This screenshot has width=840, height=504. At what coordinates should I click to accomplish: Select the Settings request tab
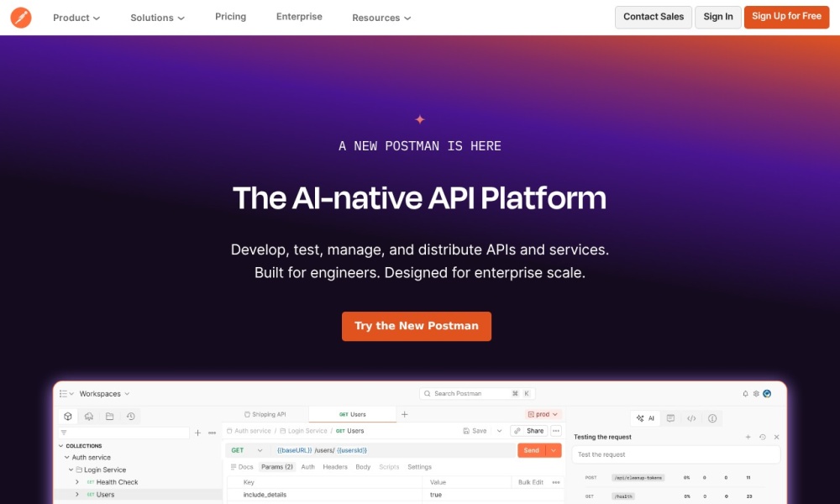click(419, 467)
